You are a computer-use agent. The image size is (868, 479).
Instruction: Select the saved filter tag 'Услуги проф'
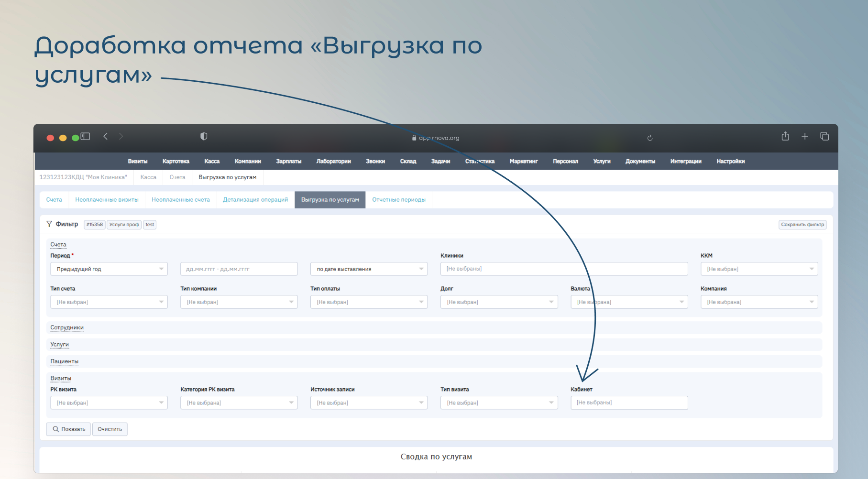tap(124, 225)
